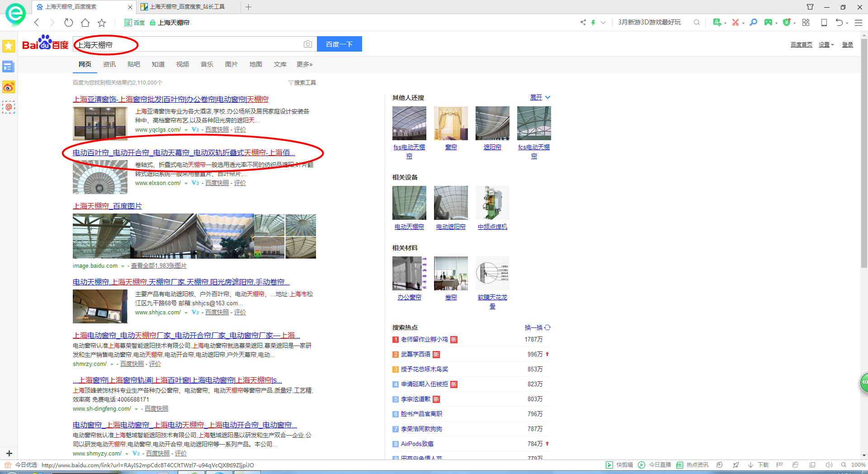
Task: Open the blue news feed sidebar icon
Action: 9,67
